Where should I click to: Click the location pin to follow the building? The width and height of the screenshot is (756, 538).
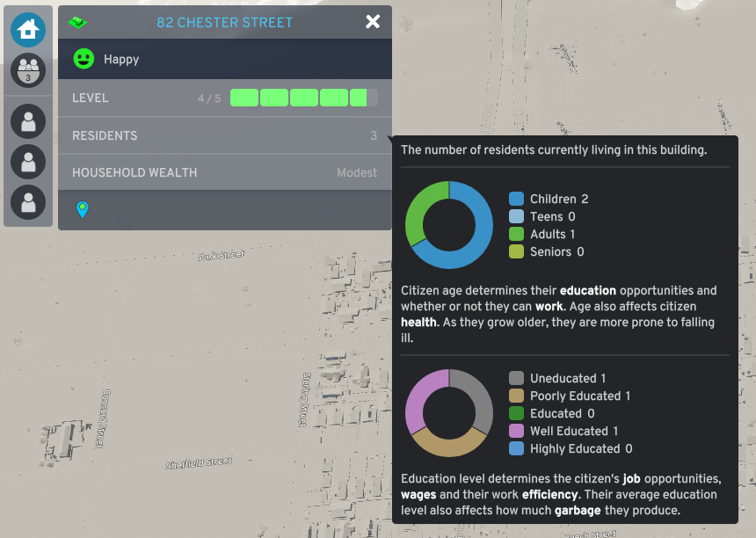pyautogui.click(x=82, y=210)
